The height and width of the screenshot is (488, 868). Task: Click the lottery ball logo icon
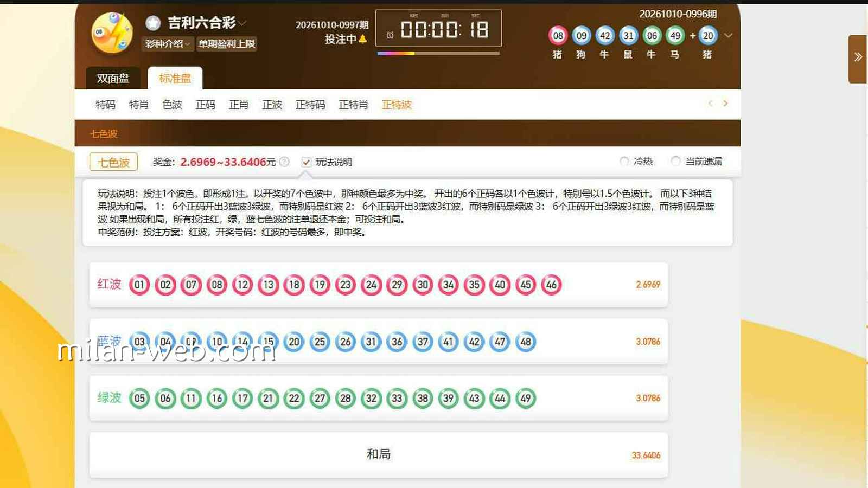(x=112, y=33)
